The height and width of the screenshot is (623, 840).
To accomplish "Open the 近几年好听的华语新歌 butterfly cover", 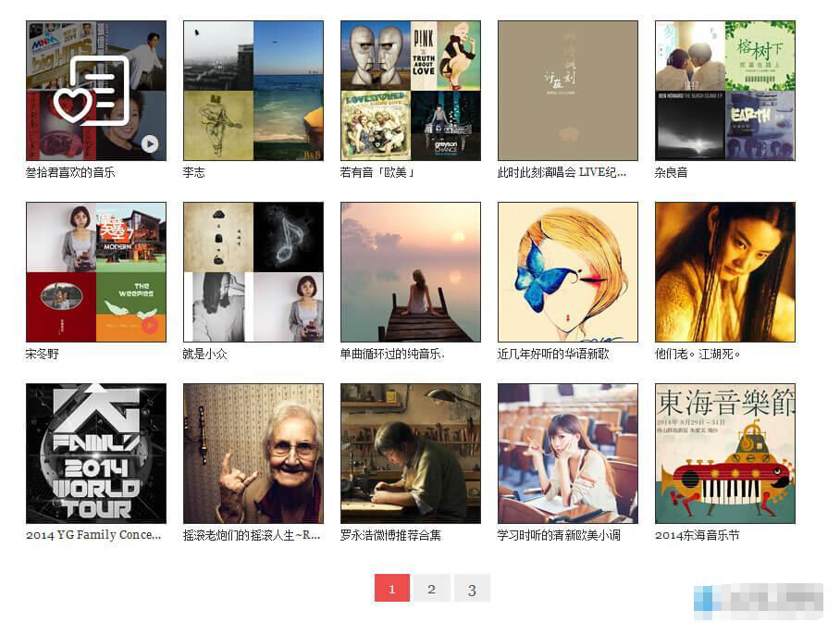I will [x=568, y=272].
